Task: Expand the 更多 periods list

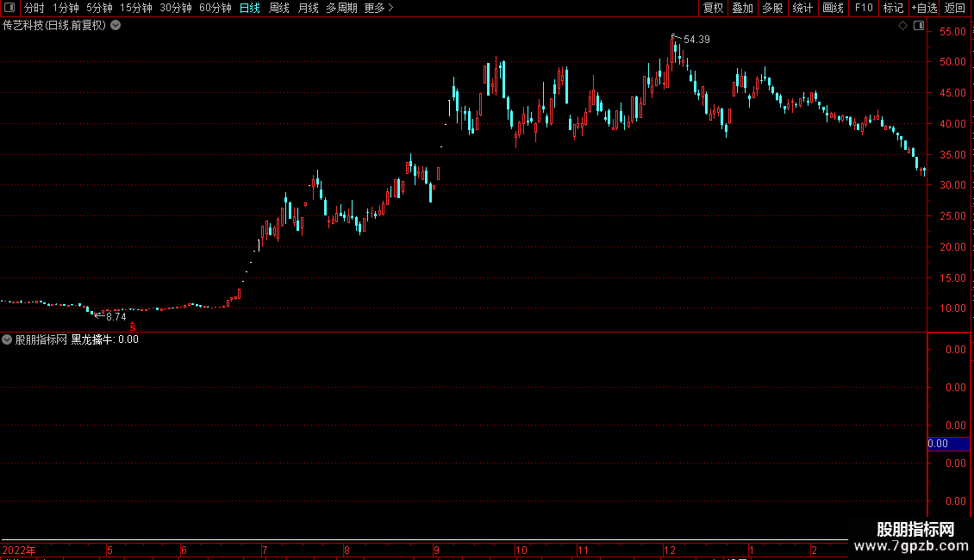Action: (x=378, y=8)
